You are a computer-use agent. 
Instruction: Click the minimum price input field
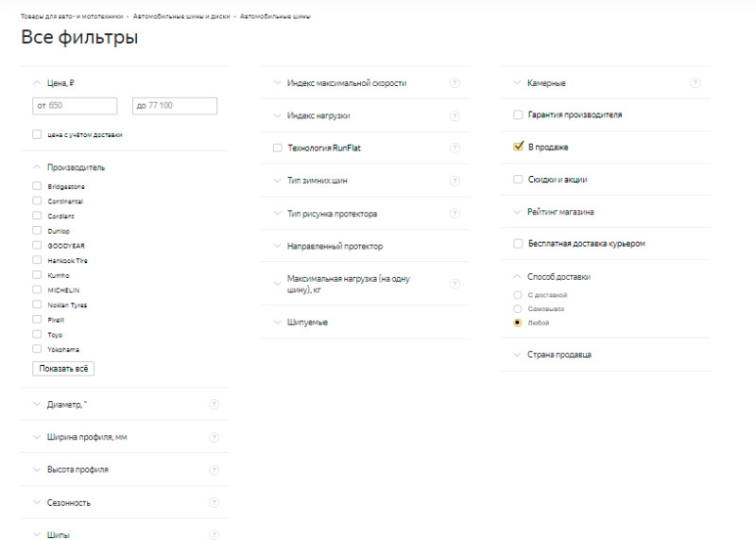[75, 106]
